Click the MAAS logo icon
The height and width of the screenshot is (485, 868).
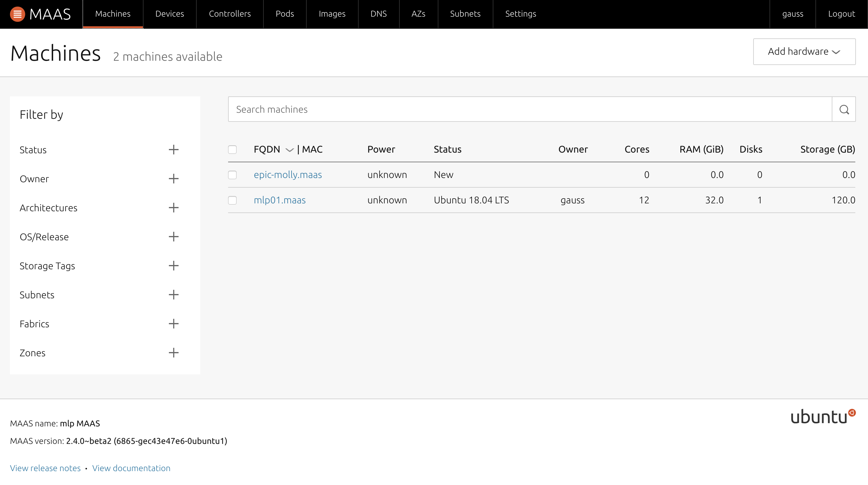17,14
